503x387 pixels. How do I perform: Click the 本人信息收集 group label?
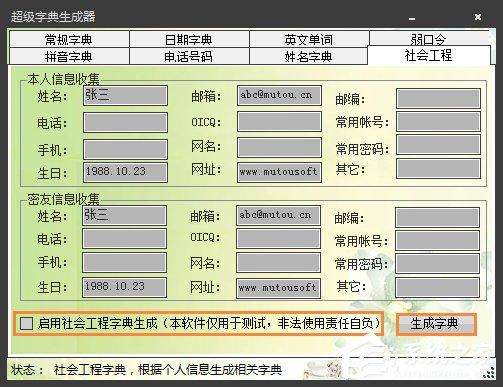point(63,80)
